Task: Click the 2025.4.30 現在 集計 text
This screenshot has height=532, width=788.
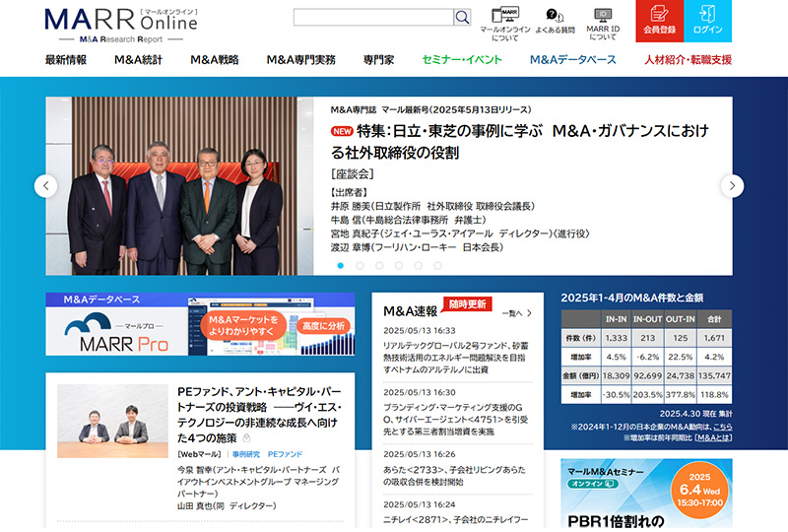Action: pyautogui.click(x=695, y=414)
